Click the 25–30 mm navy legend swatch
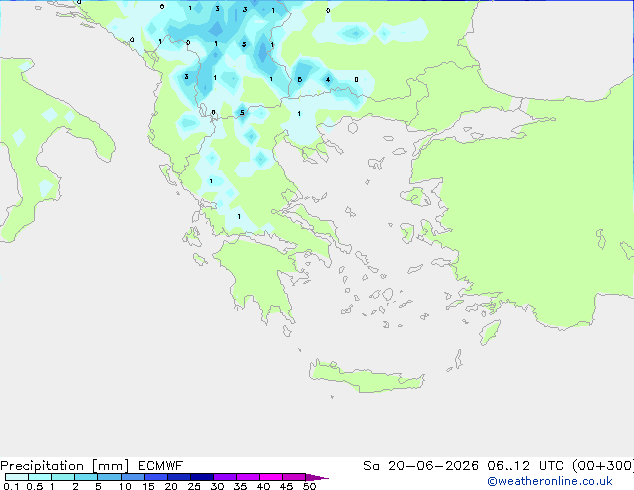This screenshot has height=490, width=634. [x=202, y=477]
